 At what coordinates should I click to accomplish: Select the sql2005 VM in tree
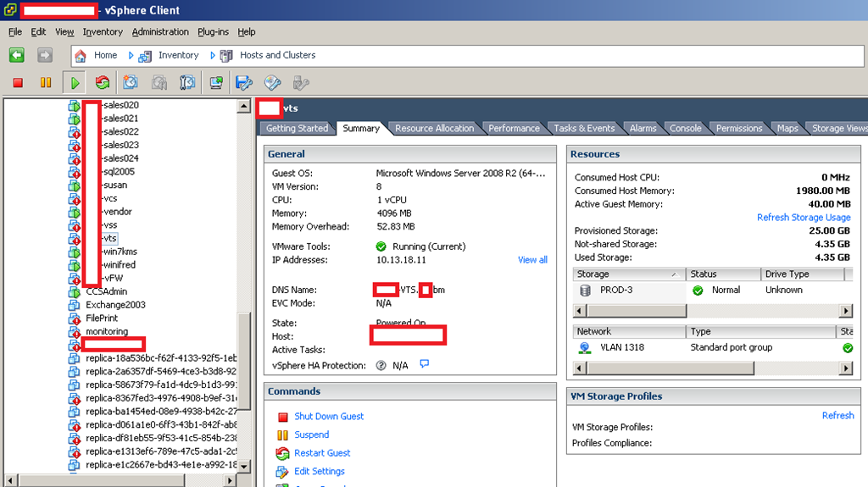coord(119,172)
